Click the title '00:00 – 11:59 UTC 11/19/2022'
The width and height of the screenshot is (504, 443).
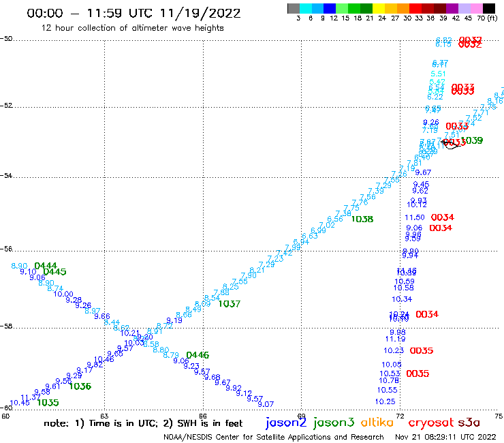133,14
